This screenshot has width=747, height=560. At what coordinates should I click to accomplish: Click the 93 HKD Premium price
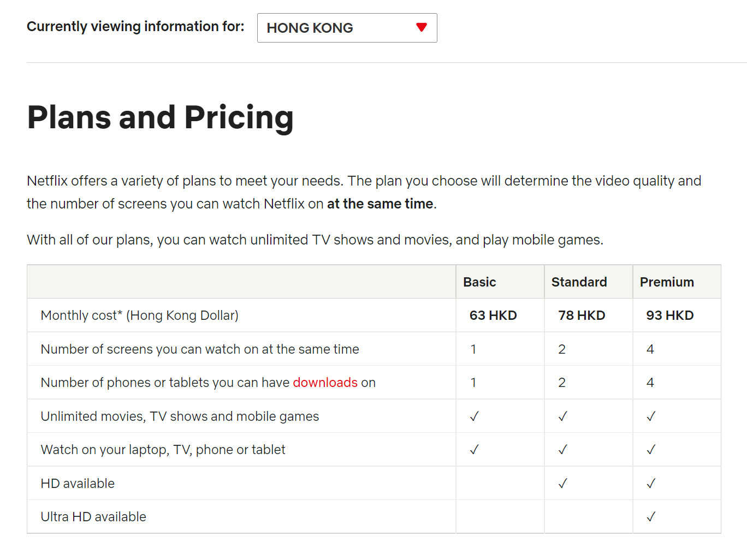coord(670,315)
